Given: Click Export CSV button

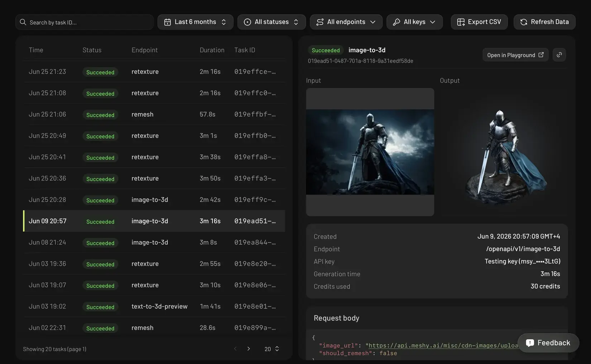Looking at the screenshot, I should point(479,22).
